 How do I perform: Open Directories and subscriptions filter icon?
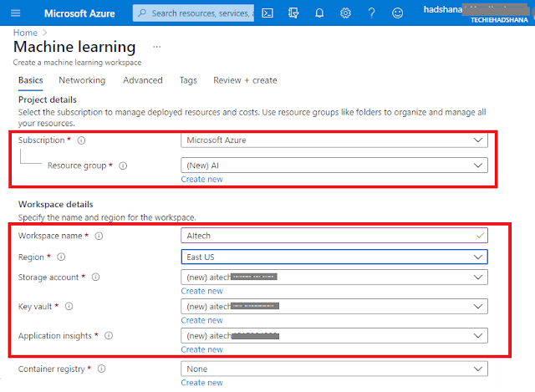pos(293,13)
